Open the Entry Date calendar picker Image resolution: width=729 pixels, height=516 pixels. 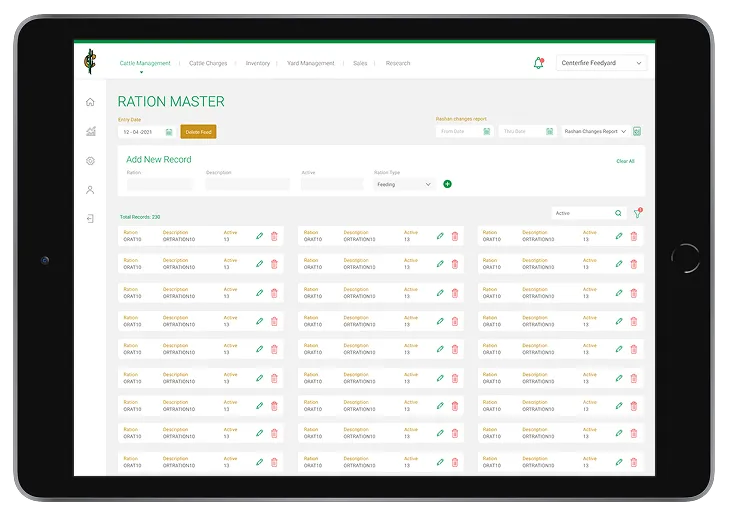point(169,132)
